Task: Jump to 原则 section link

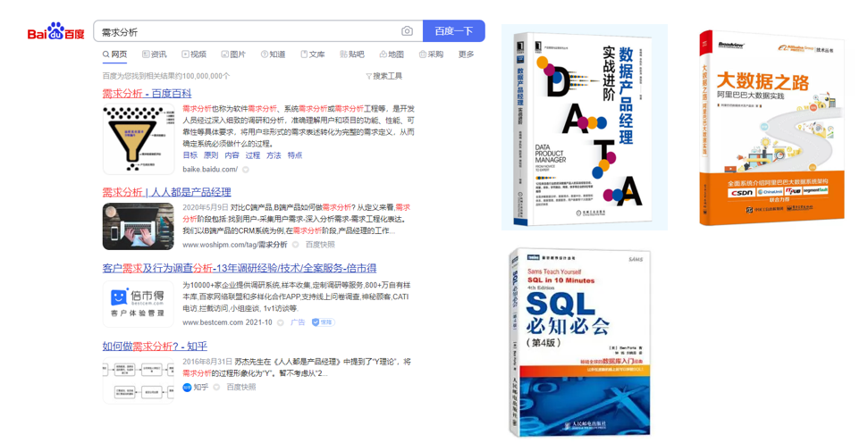Action: [211, 155]
